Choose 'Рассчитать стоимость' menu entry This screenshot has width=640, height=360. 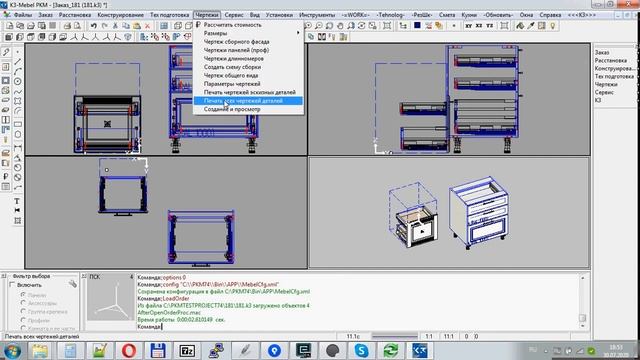click(x=248, y=24)
